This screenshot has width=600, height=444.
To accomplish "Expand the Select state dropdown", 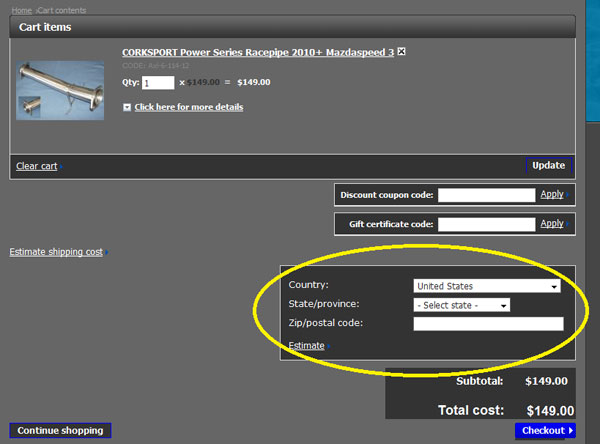I will [461, 305].
